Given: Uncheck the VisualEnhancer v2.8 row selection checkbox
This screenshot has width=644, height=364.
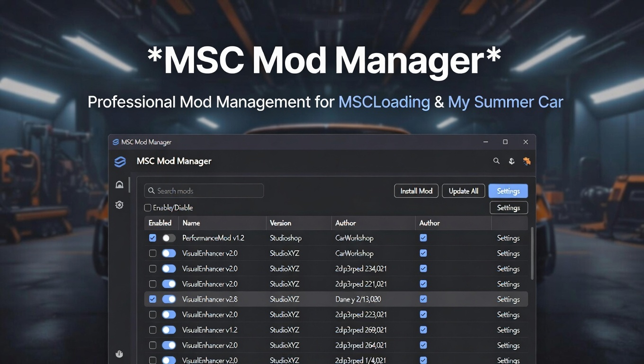Looking at the screenshot, I should [152, 299].
